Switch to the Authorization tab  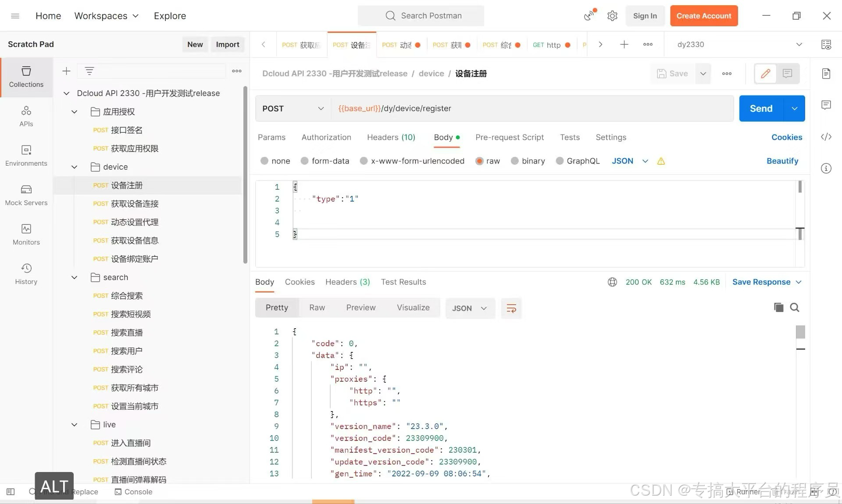(x=326, y=137)
